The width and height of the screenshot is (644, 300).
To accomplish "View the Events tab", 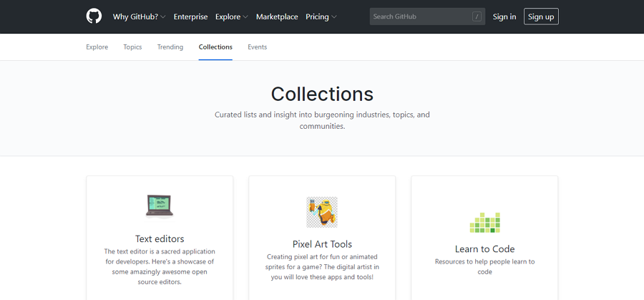I will (x=258, y=47).
